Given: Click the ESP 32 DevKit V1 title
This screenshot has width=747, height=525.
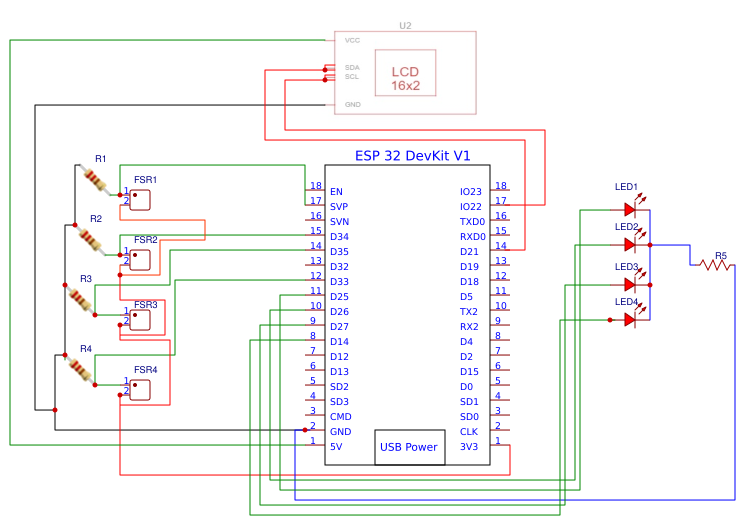Looking at the screenshot, I should click(413, 156).
